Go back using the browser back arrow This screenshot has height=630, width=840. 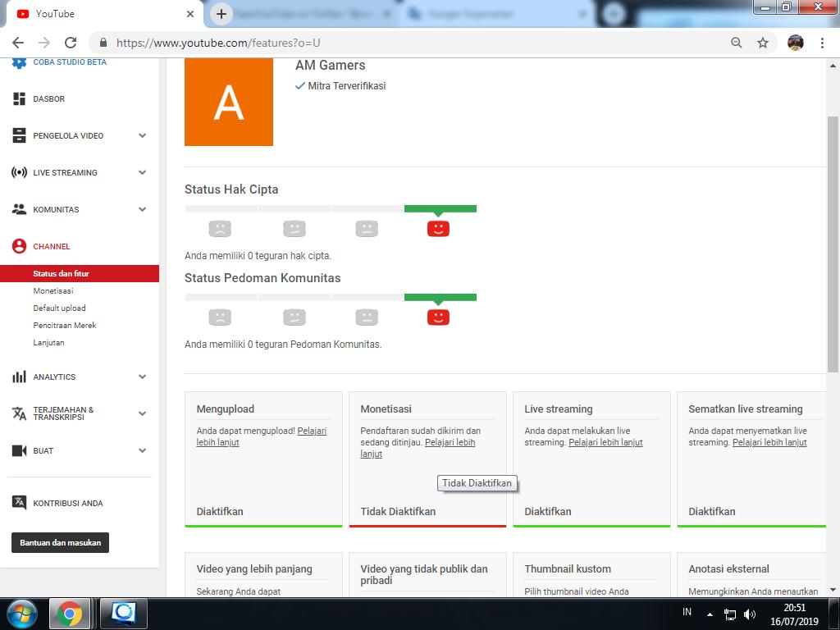tap(18, 43)
